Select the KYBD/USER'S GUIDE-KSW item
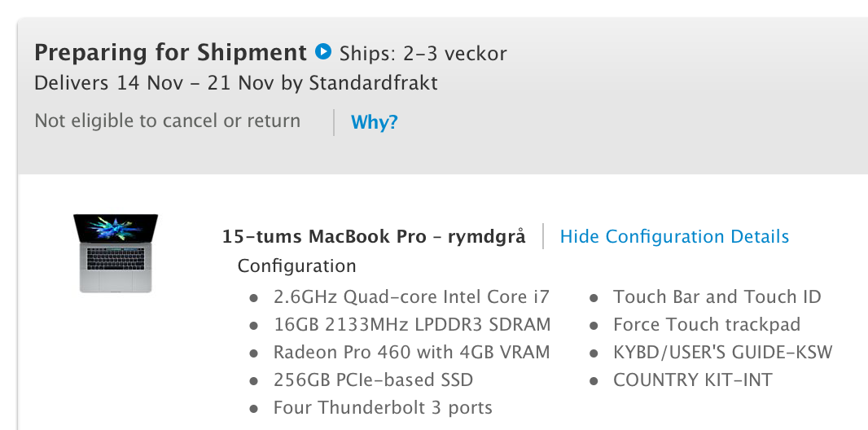 [x=722, y=352]
